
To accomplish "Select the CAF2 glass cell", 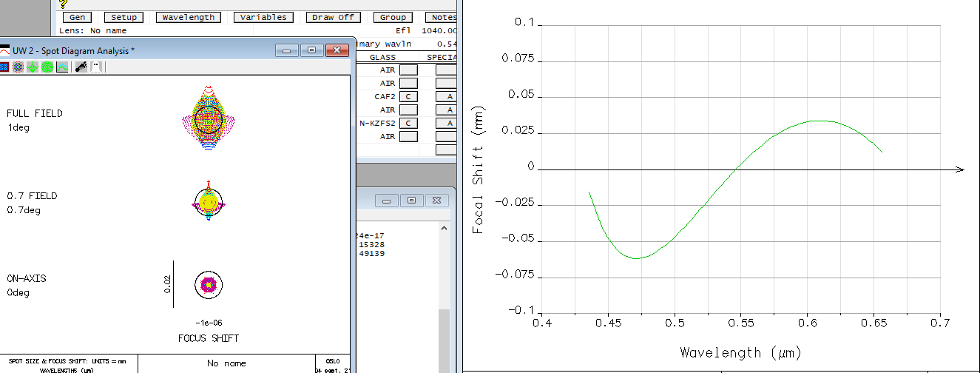I will 385,96.
